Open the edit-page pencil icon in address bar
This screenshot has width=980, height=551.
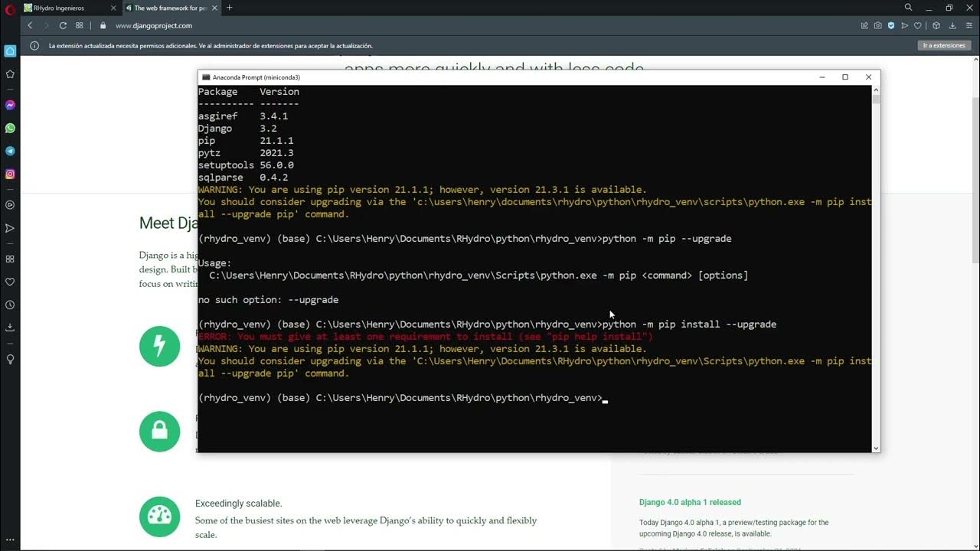point(864,25)
